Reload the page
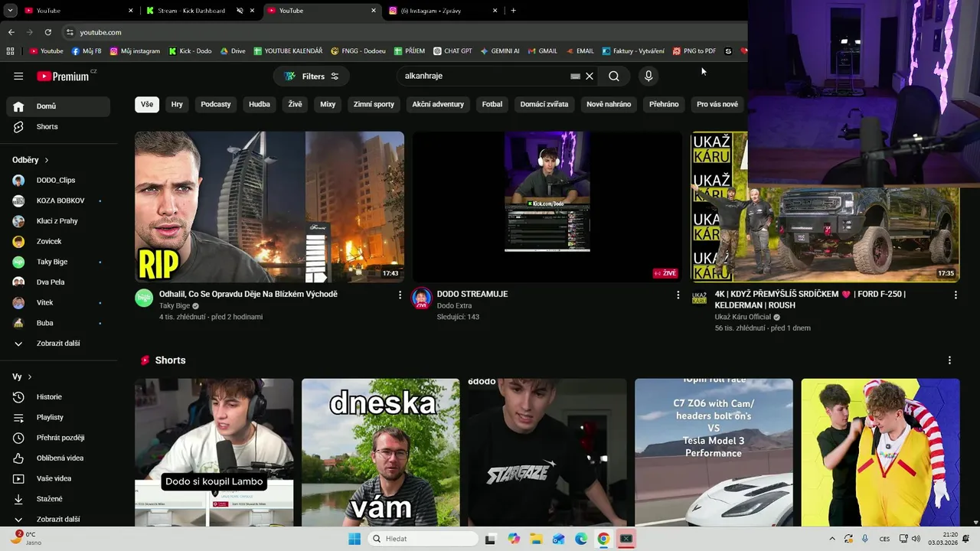Viewport: 980px width, 551px height. click(47, 32)
